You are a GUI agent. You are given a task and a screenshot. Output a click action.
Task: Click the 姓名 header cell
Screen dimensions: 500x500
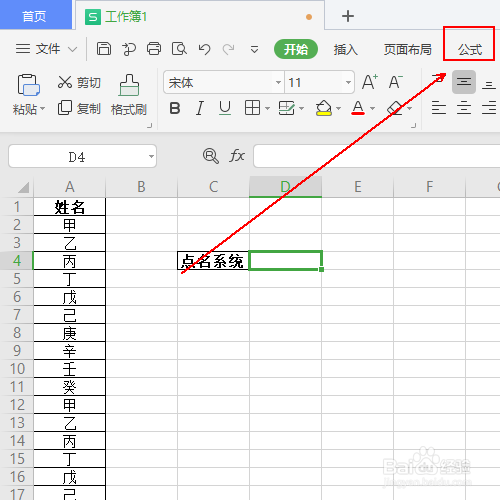70,207
